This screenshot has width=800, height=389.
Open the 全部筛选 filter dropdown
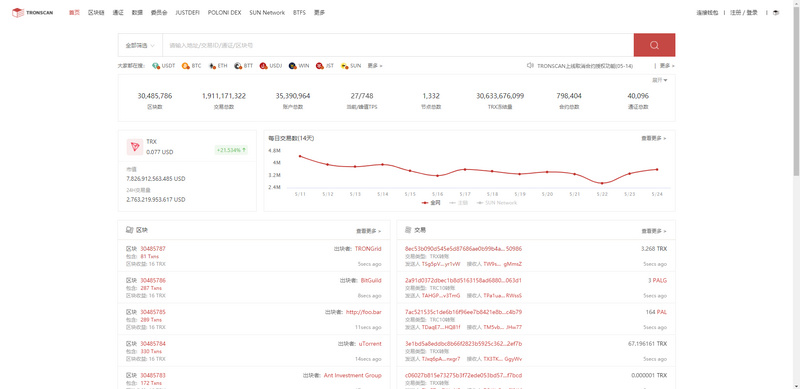140,45
